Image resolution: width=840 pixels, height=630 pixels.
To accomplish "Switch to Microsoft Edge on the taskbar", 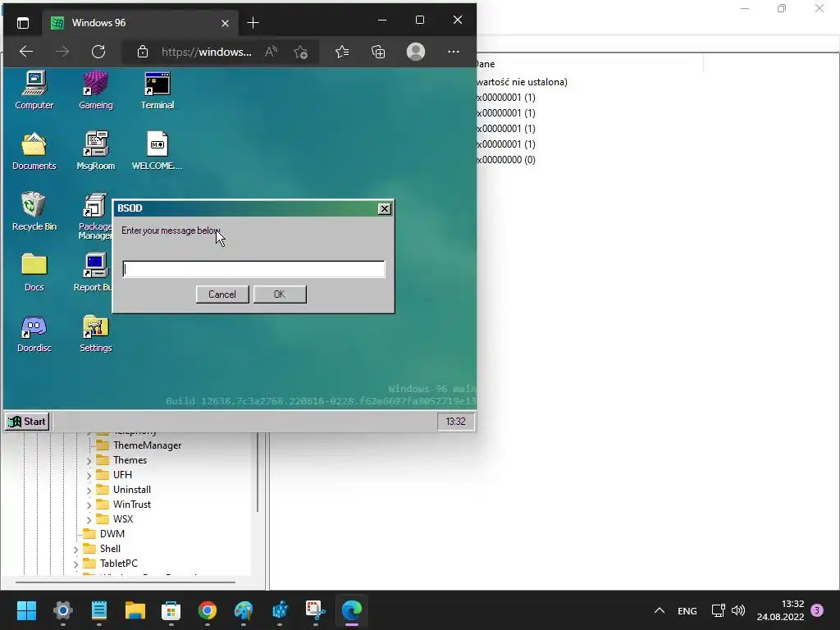I will tap(352, 610).
